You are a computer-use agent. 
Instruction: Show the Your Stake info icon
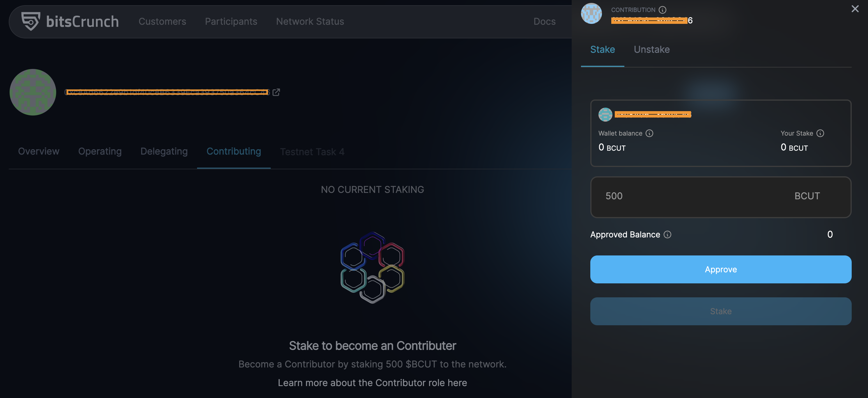(820, 133)
